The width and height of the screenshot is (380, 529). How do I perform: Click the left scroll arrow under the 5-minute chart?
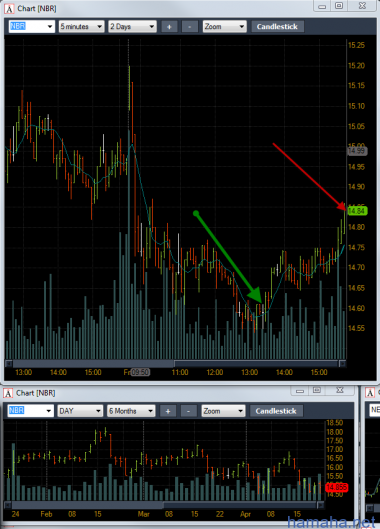click(x=9, y=363)
